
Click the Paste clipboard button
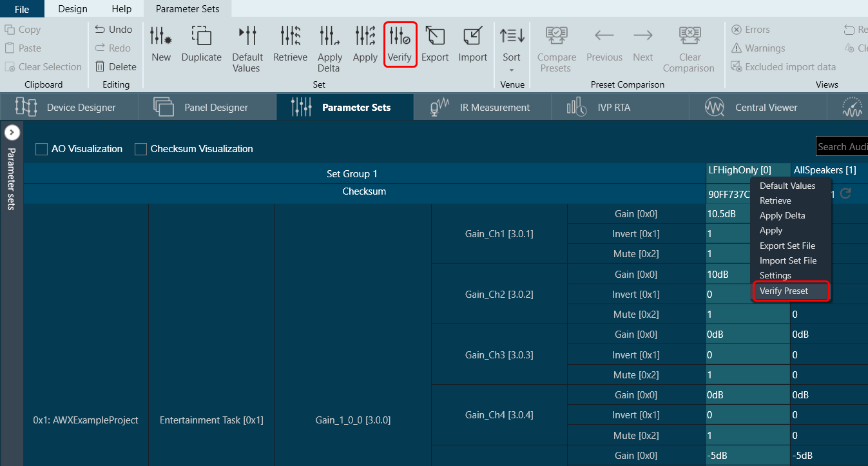23,48
